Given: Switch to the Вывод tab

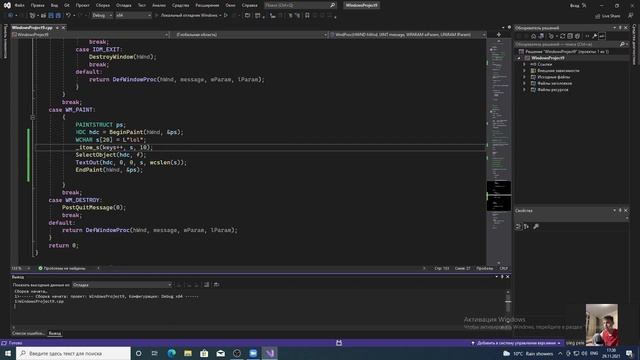Looking at the screenshot, I should 55,333.
